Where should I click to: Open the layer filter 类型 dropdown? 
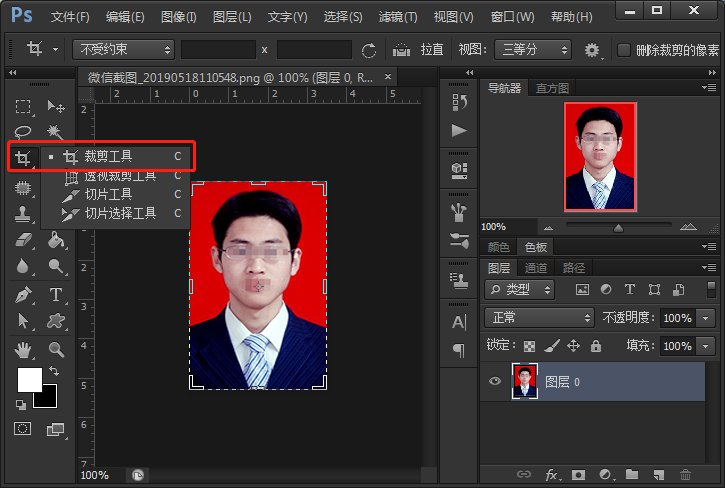click(x=519, y=290)
